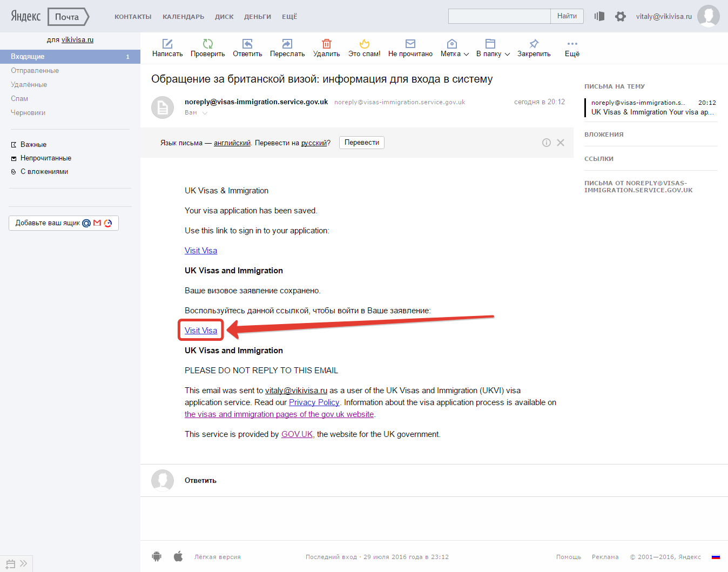
Task: Open the Помощь help link
Action: click(569, 557)
